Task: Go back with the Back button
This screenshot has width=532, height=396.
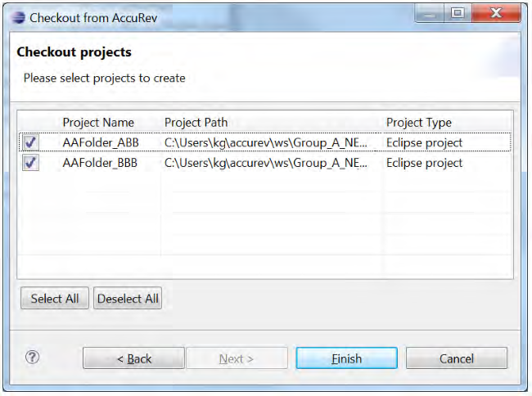Action: [133, 358]
